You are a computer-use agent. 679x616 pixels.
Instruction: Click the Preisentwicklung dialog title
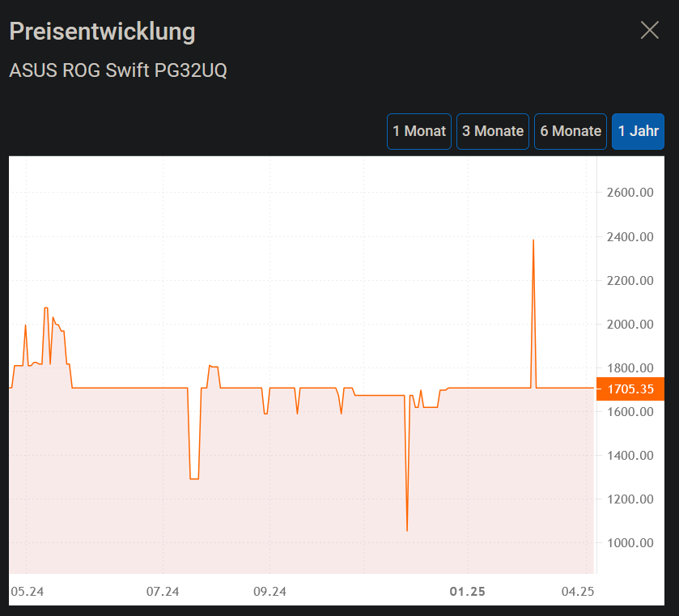click(101, 32)
